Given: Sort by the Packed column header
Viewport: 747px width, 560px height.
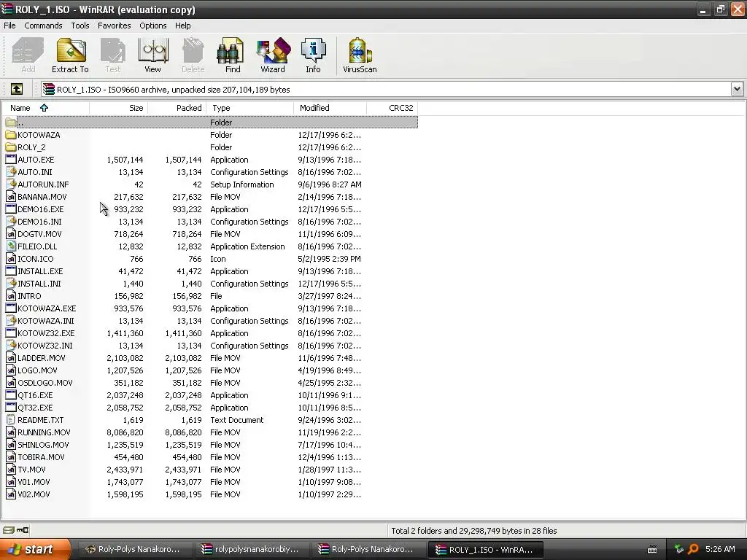Looking at the screenshot, I should (177, 108).
